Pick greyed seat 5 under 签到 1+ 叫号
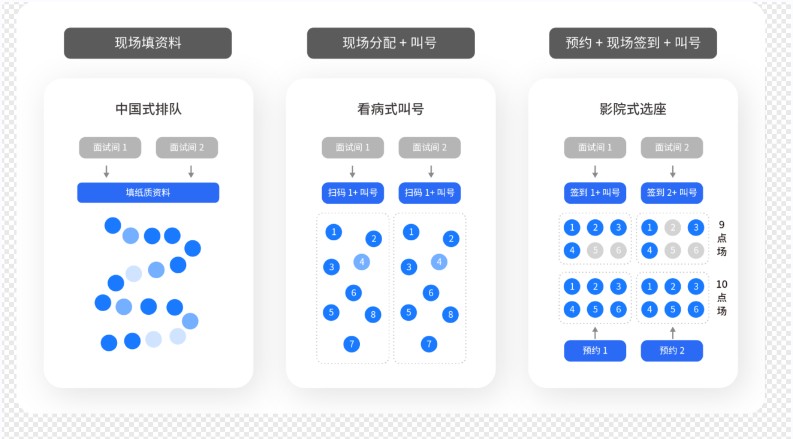The width and height of the screenshot is (793, 439). (x=595, y=250)
